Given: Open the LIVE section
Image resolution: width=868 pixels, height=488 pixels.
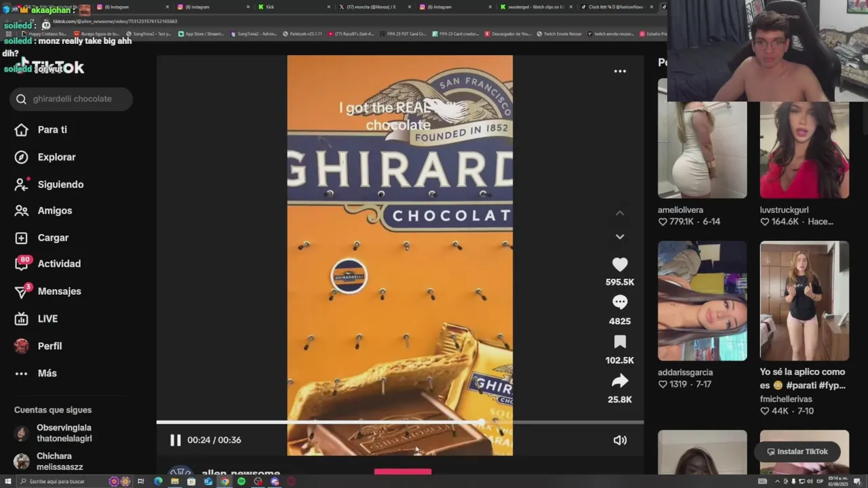Looking at the screenshot, I should click(36, 319).
